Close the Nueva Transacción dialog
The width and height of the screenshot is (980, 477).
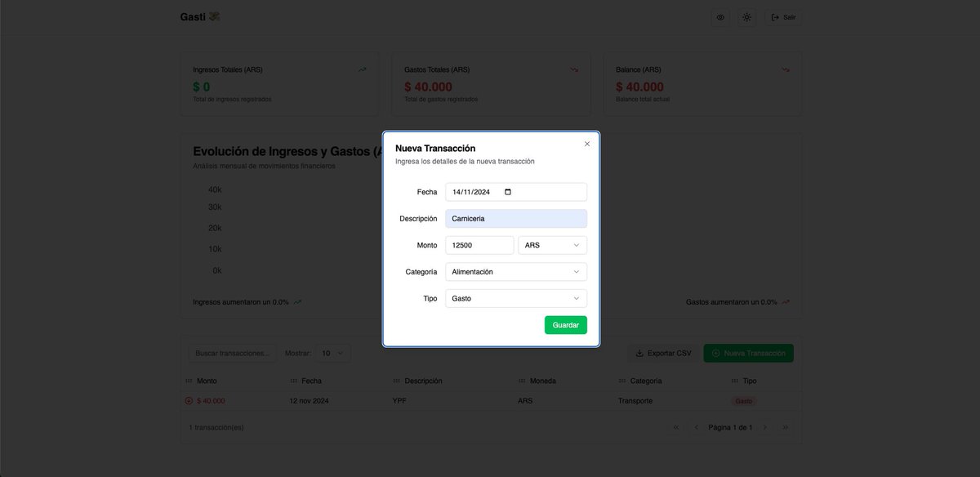(x=586, y=144)
